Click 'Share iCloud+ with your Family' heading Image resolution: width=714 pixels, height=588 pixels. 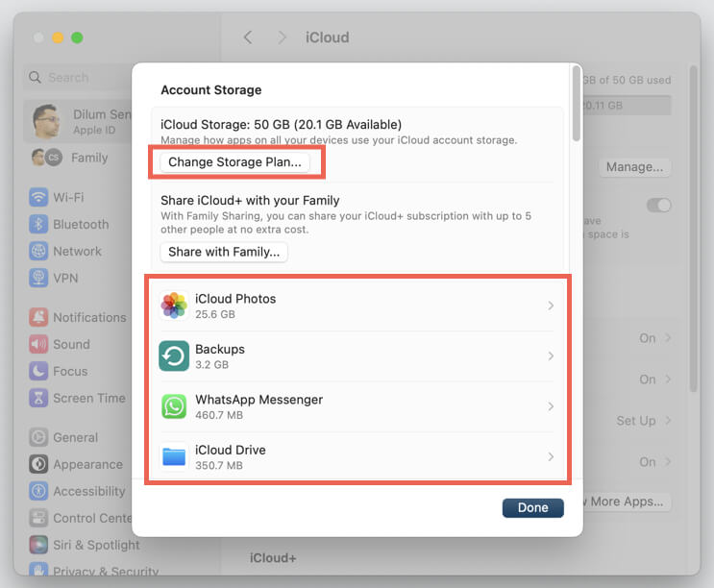[250, 200]
